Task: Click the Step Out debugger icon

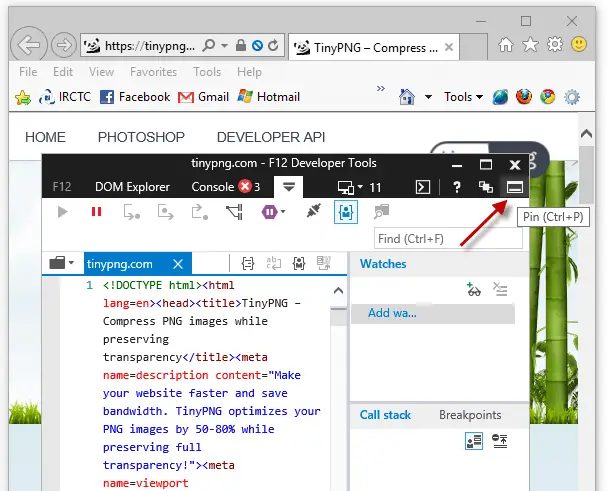Action: [x=200, y=212]
